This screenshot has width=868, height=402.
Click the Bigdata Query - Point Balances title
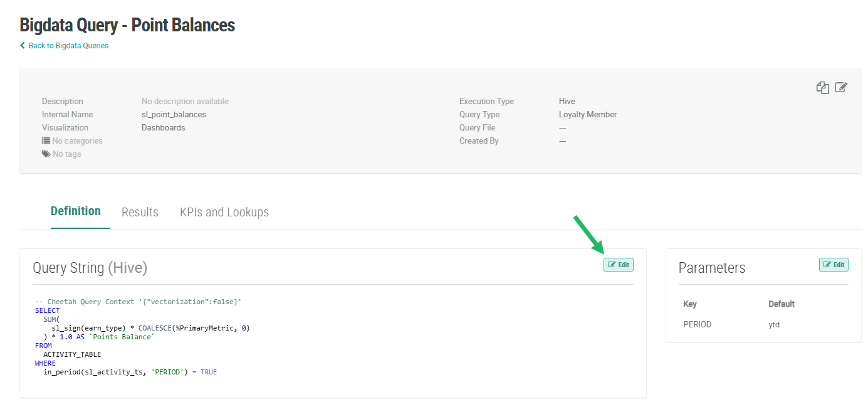127,25
